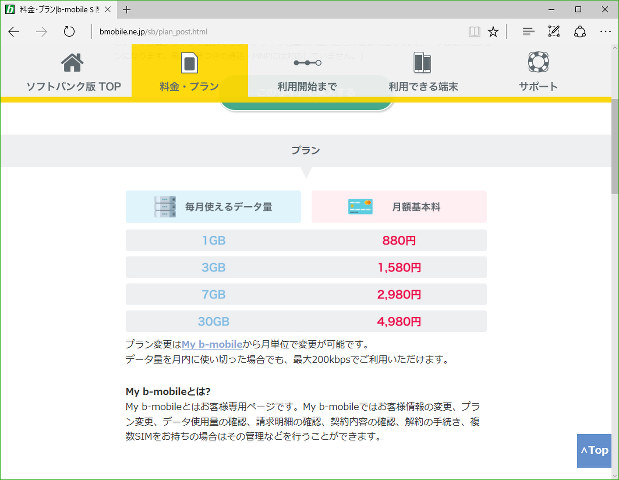The width and height of the screenshot is (619, 480).
Task: Click the 7GB plan cell
Action: tap(214, 294)
